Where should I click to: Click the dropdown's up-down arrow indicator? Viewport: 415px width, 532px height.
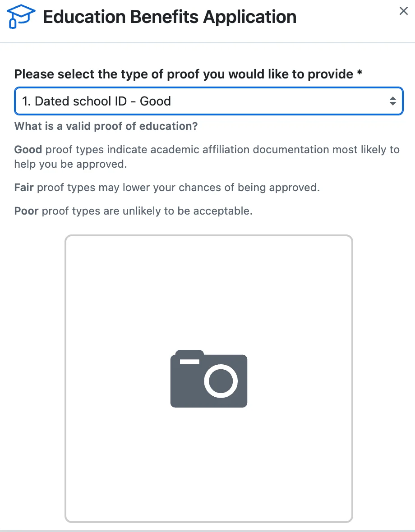392,101
